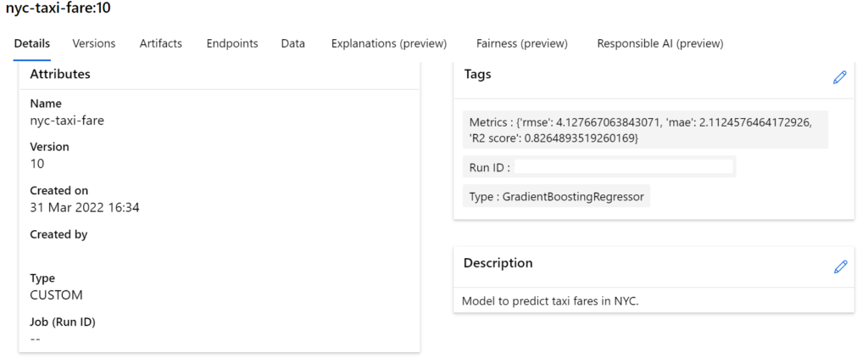The image size is (868, 359).
Task: Click the Job (Run ID) dashes value
Action: [x=35, y=339]
